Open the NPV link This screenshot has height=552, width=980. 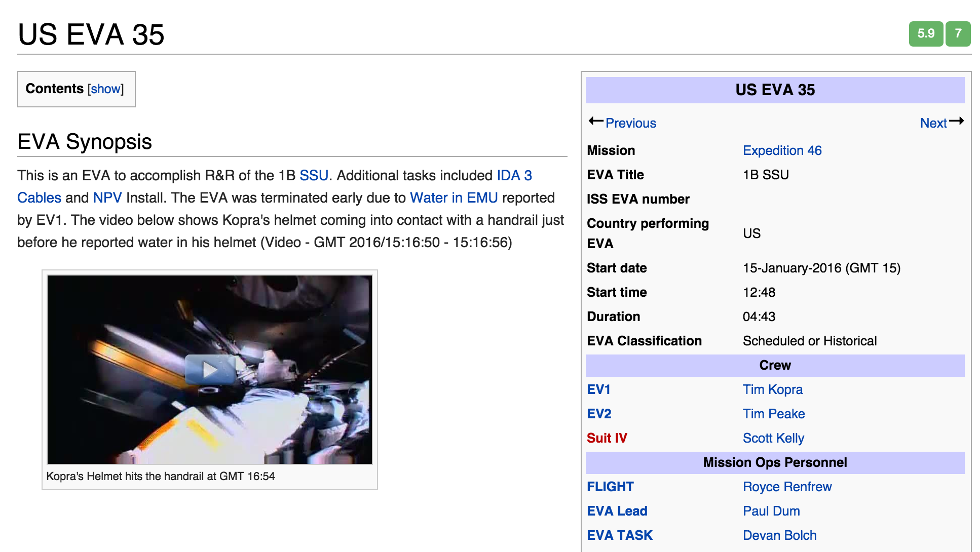[x=107, y=198]
